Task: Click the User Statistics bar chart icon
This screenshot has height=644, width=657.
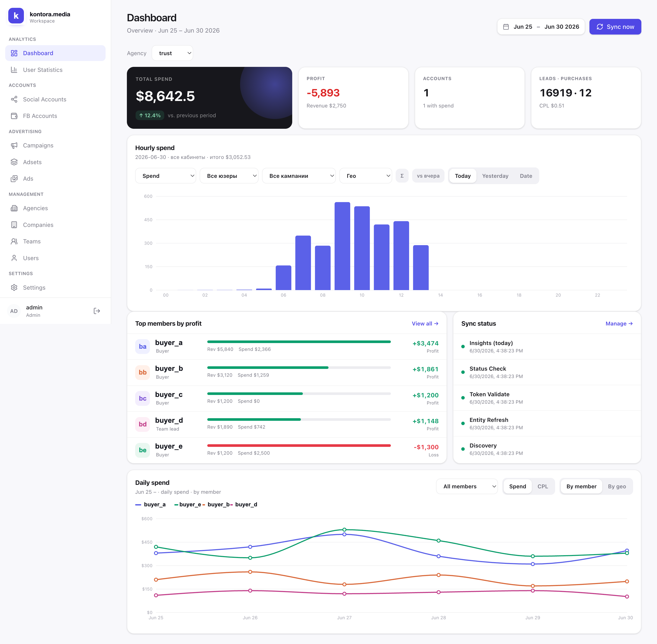Action: point(14,70)
